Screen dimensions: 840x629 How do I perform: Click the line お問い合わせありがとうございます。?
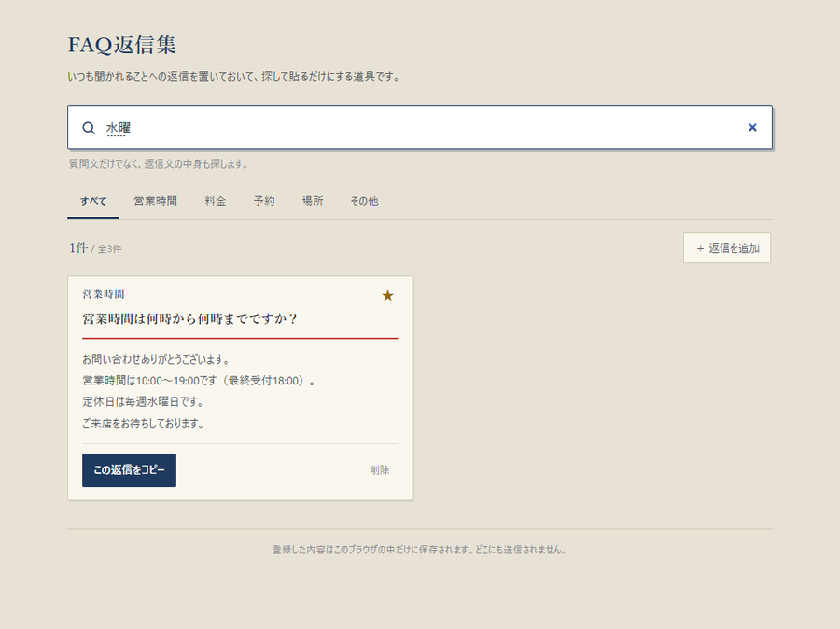[x=156, y=359]
